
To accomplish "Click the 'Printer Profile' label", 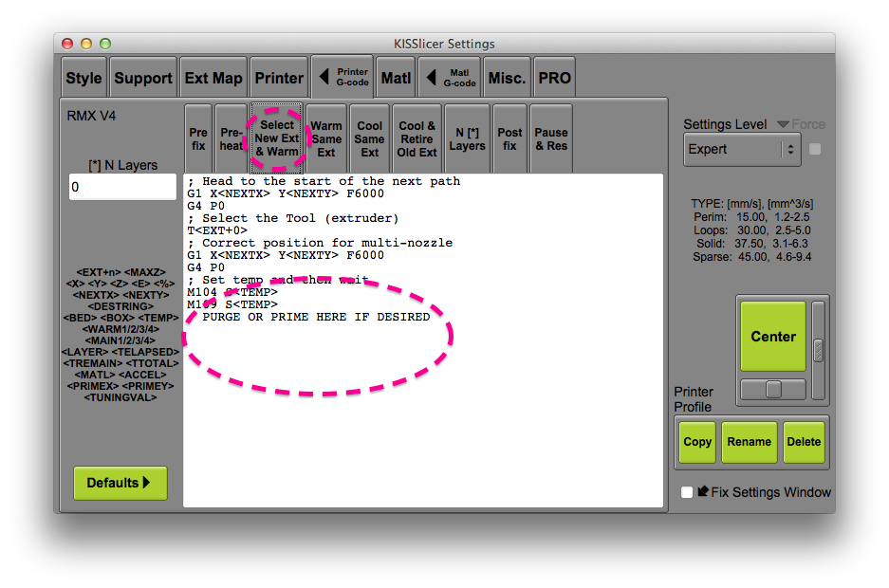I will click(694, 399).
